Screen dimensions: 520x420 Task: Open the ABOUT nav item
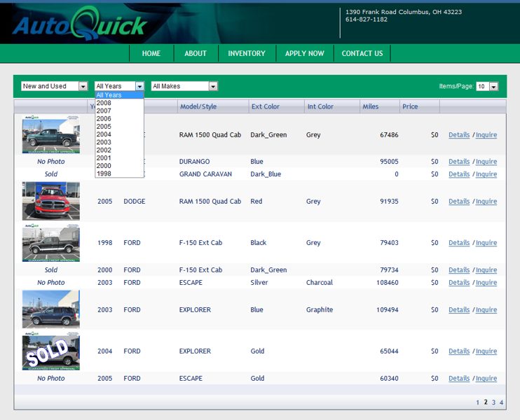pos(196,53)
